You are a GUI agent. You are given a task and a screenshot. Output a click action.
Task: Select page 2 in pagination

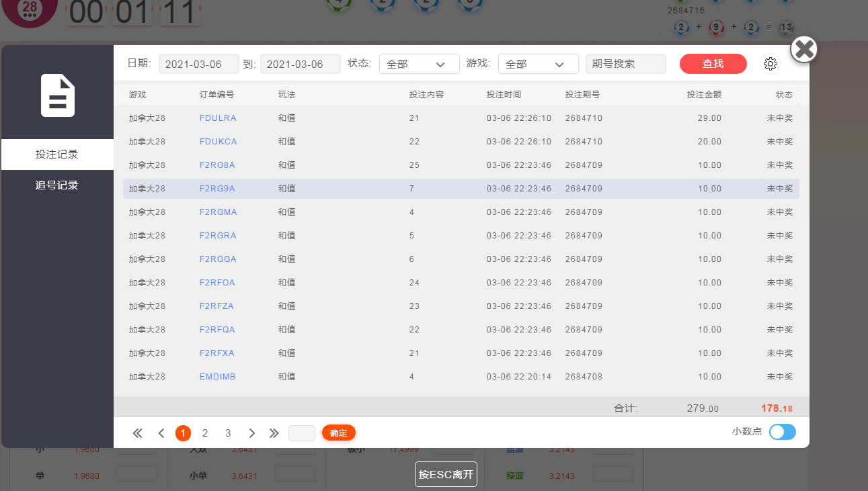coord(205,433)
